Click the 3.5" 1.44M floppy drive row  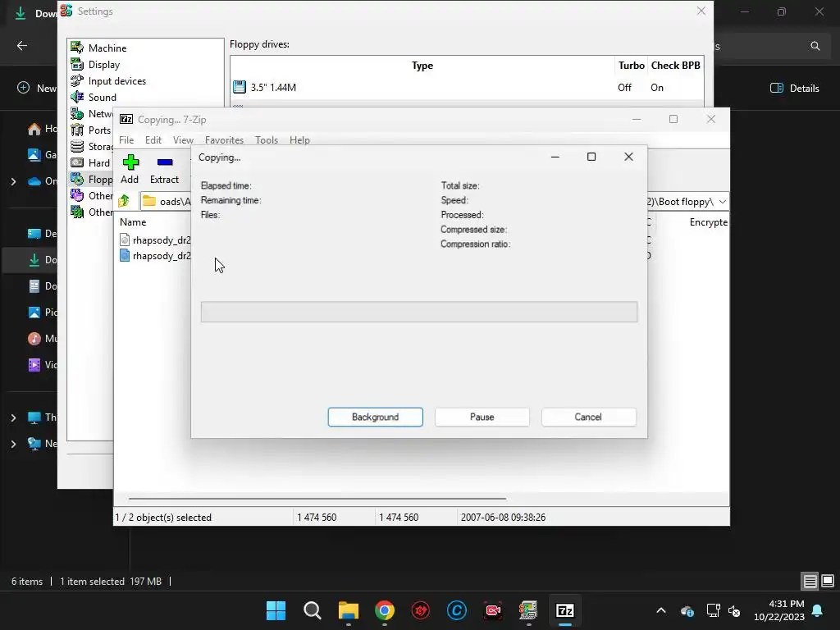467,87
